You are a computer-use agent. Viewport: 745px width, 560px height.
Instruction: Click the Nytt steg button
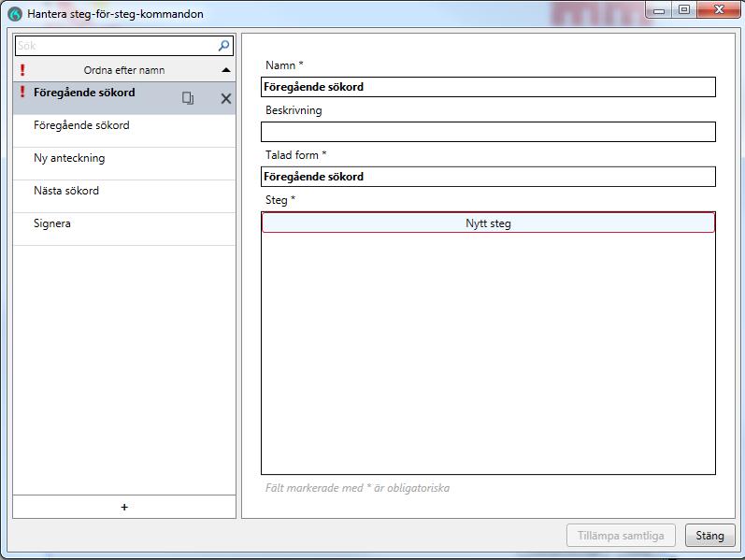(488, 223)
